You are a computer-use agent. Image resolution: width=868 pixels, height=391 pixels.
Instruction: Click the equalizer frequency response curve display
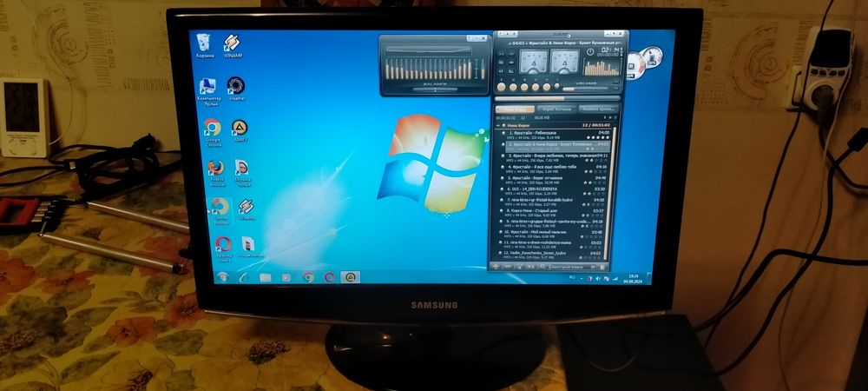[429, 50]
